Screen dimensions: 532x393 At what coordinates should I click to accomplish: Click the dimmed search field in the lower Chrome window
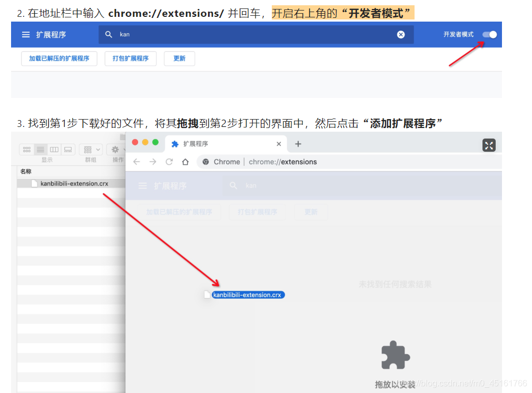[x=362, y=185]
